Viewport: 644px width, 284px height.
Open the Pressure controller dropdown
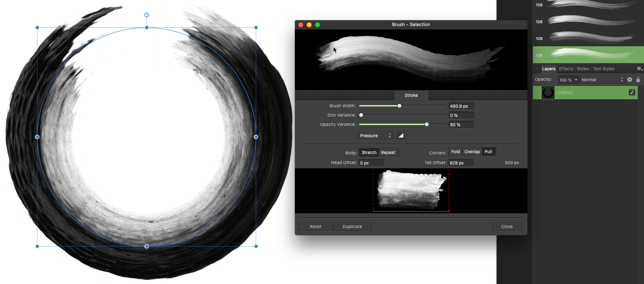[375, 135]
